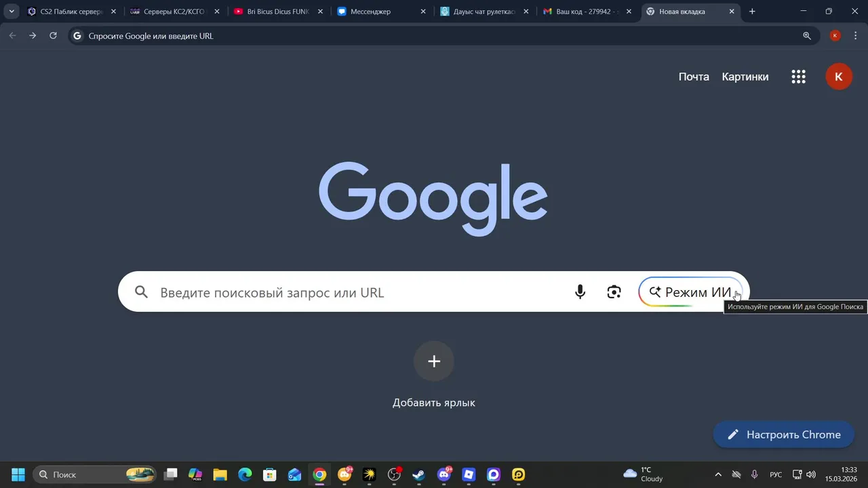Click the Windows taskbar Поиск search box
The height and width of the screenshot is (488, 868).
[96, 474]
